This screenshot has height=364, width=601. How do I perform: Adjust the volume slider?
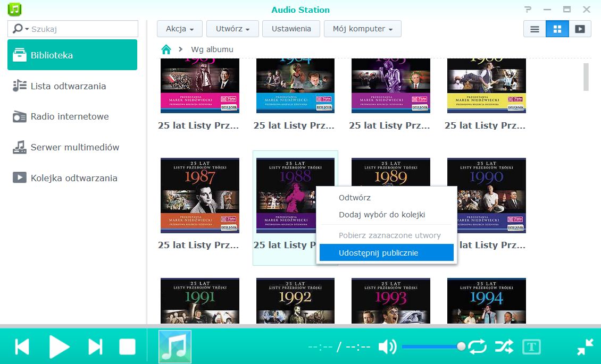433,347
